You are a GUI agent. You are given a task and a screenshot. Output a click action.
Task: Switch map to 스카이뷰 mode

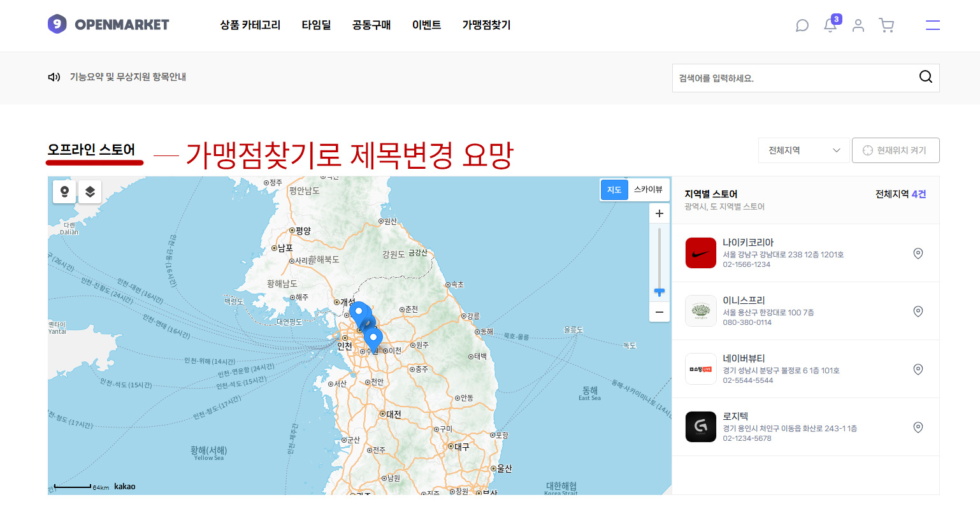pyautogui.click(x=648, y=190)
